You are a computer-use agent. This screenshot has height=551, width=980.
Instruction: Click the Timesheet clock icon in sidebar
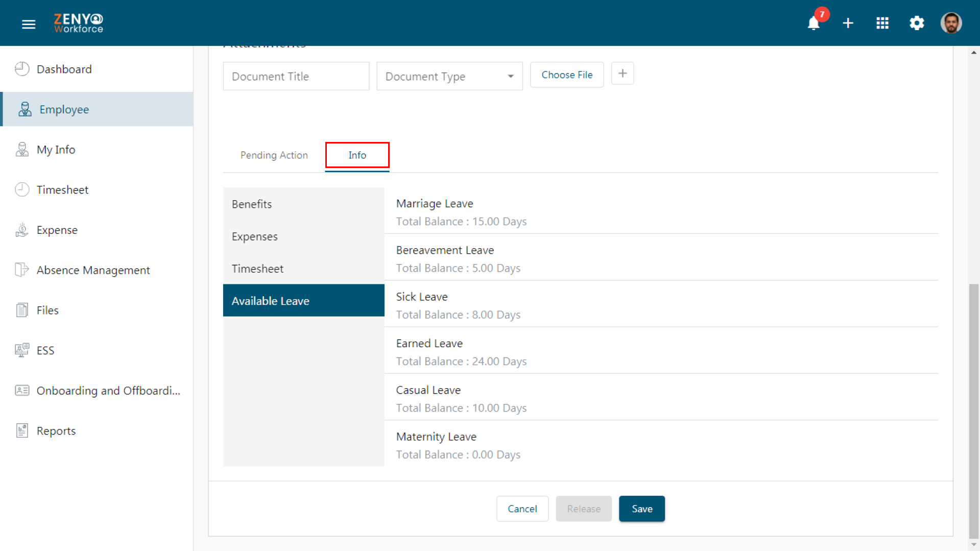(x=22, y=189)
